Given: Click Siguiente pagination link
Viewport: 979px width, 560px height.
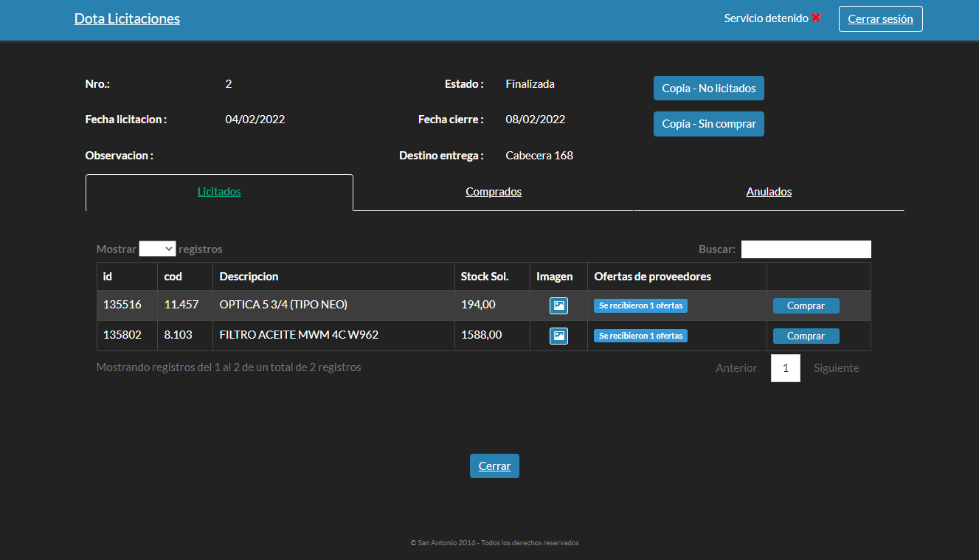Looking at the screenshot, I should 836,368.
